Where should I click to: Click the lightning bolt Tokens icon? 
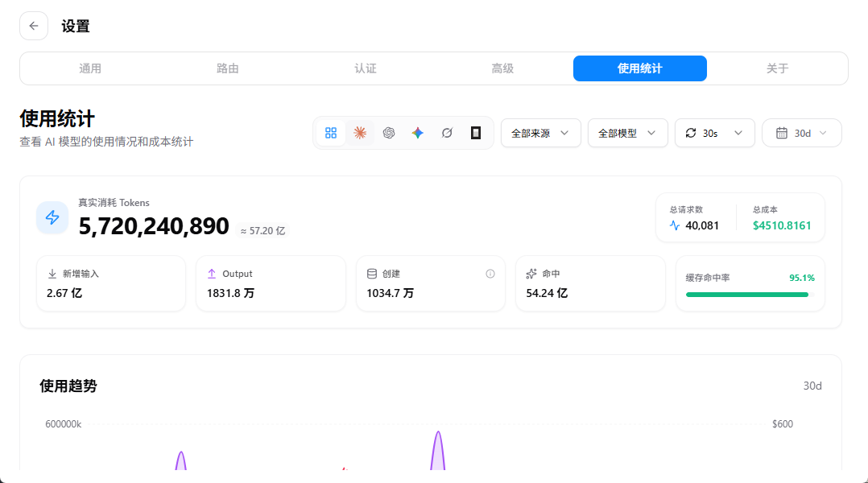[x=52, y=217]
